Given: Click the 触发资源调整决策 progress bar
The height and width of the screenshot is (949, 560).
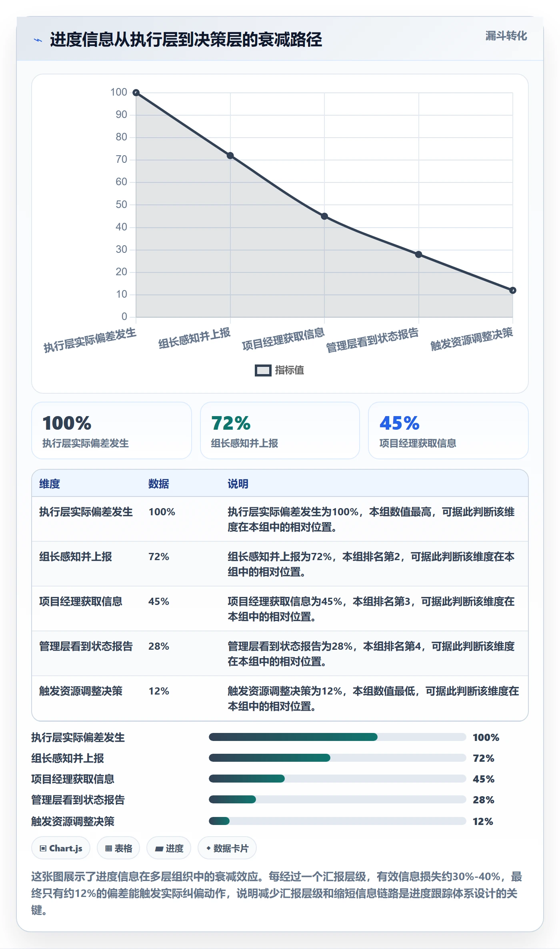Looking at the screenshot, I should click(x=338, y=821).
